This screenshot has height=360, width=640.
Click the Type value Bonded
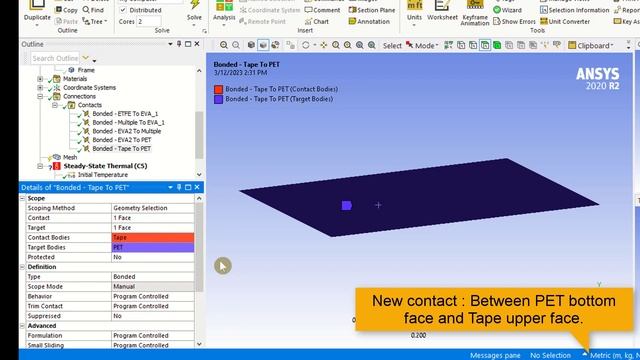pos(153,277)
